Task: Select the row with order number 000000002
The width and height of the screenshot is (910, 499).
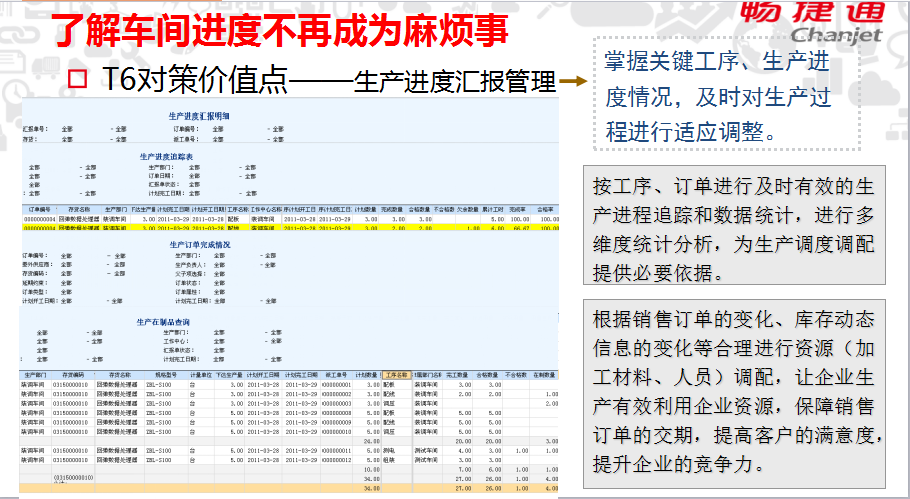Action: tap(289, 394)
